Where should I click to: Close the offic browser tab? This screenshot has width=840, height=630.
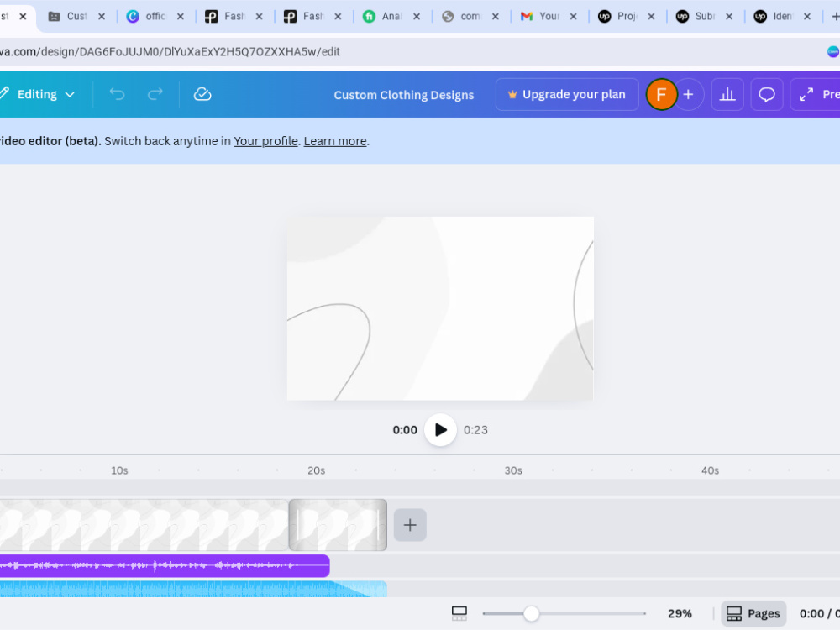point(181,17)
